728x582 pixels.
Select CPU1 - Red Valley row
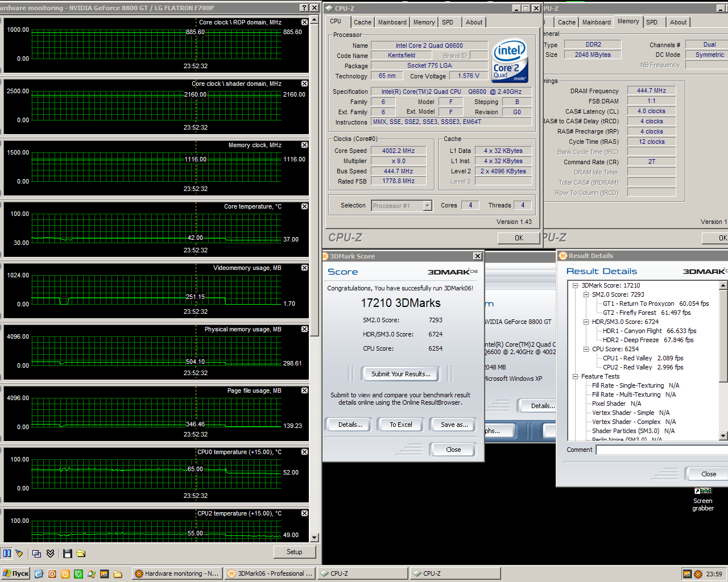[x=643, y=358]
